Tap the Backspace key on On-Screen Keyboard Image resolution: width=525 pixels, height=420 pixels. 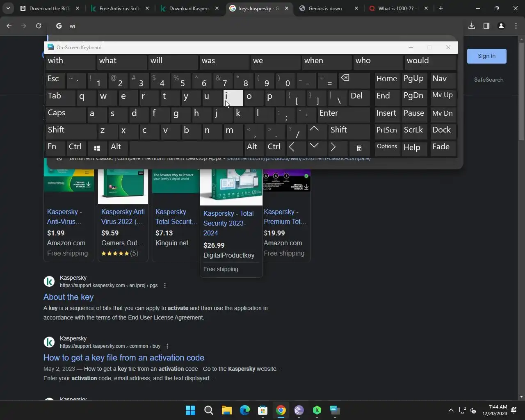pyautogui.click(x=354, y=81)
